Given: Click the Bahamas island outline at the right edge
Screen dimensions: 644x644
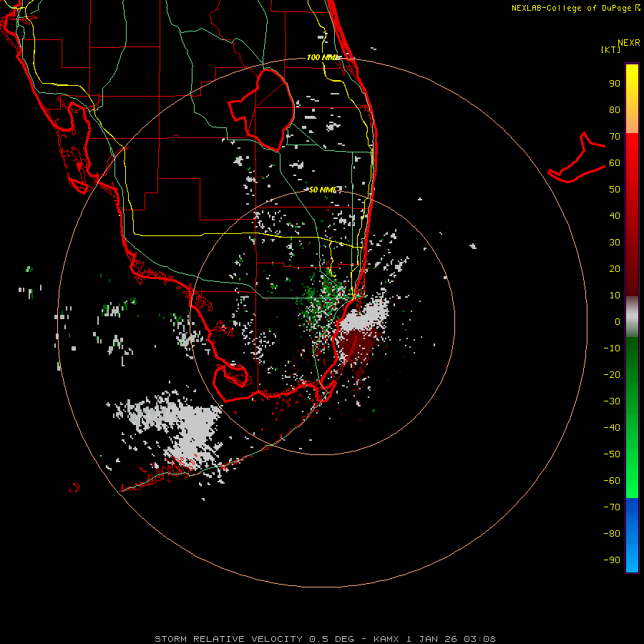Looking at the screenshot, I should 577,158.
